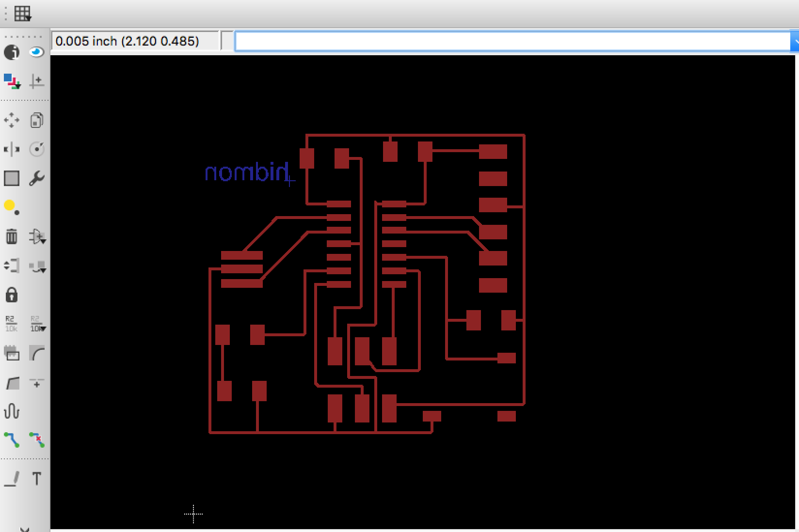Select the Info tool
This screenshot has width=799, height=532.
12,52
